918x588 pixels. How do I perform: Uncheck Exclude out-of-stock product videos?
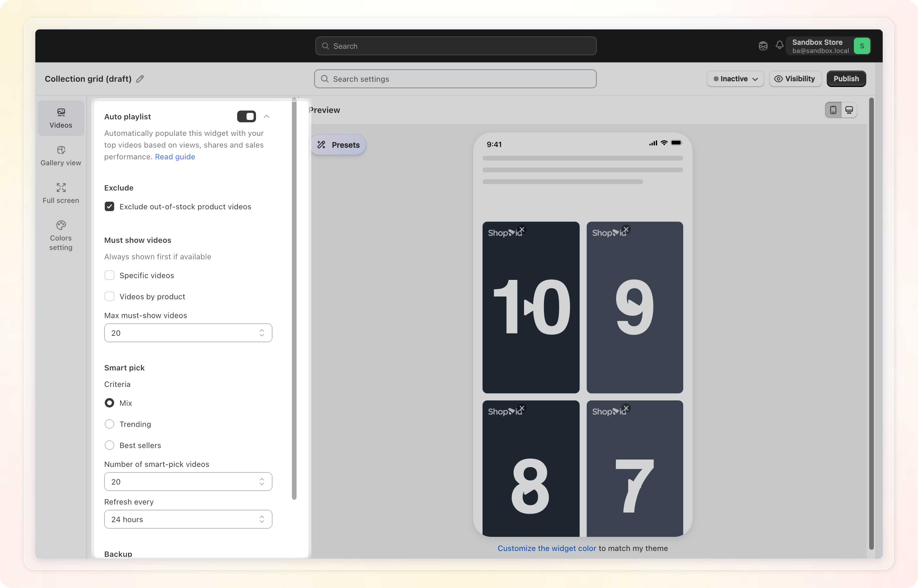pos(109,207)
